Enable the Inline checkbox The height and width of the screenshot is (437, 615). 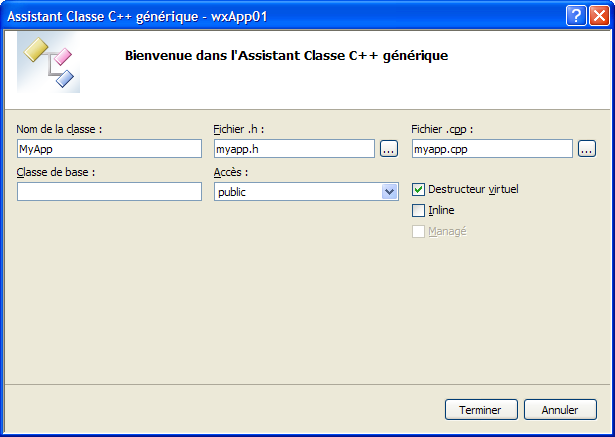coord(419,210)
